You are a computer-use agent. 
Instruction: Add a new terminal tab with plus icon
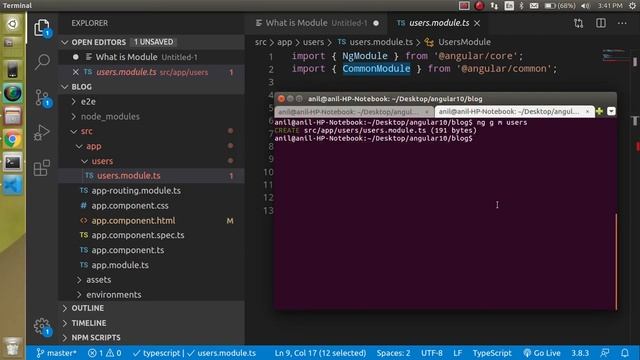599,111
